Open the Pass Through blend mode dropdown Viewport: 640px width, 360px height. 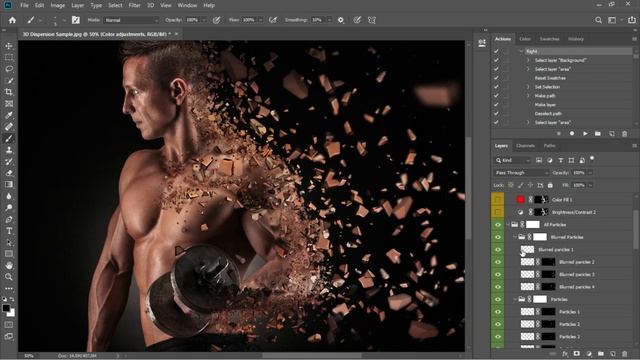[x=521, y=173]
